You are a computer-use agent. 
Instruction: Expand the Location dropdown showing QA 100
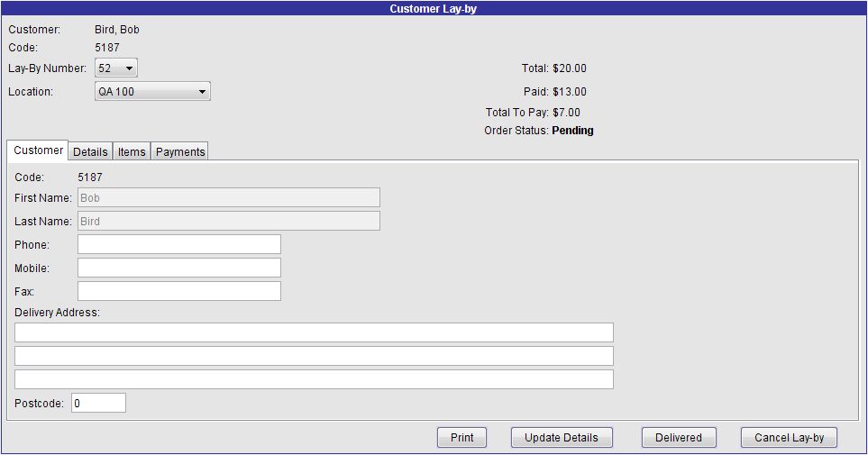tap(152, 92)
